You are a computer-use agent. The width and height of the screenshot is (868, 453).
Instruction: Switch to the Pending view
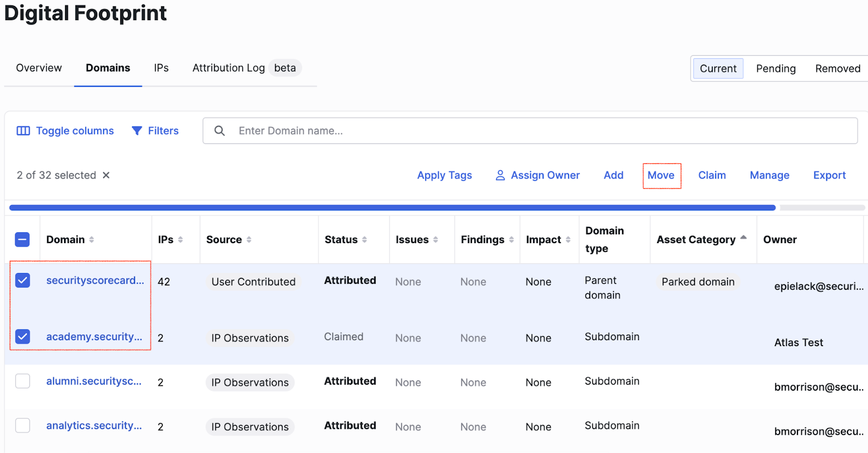pos(776,69)
